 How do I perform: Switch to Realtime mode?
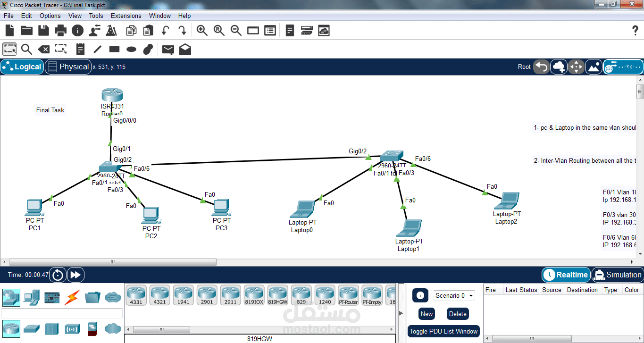pos(566,275)
